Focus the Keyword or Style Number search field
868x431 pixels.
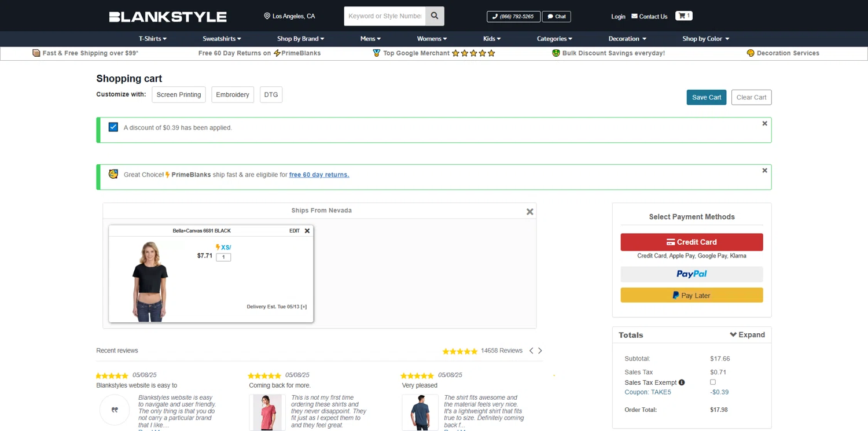coord(385,16)
